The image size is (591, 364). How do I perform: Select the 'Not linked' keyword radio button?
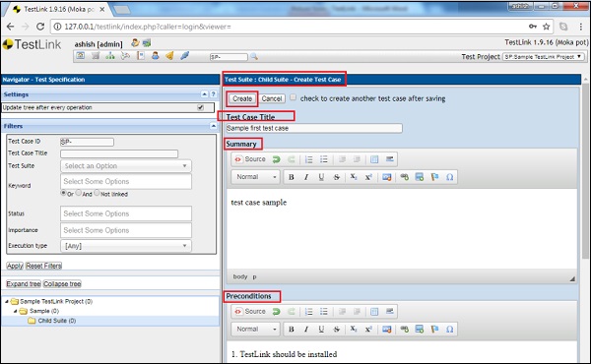(x=97, y=193)
